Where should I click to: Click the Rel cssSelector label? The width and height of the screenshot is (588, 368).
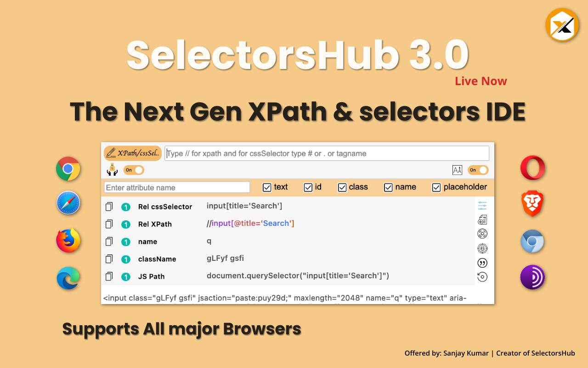click(x=165, y=207)
